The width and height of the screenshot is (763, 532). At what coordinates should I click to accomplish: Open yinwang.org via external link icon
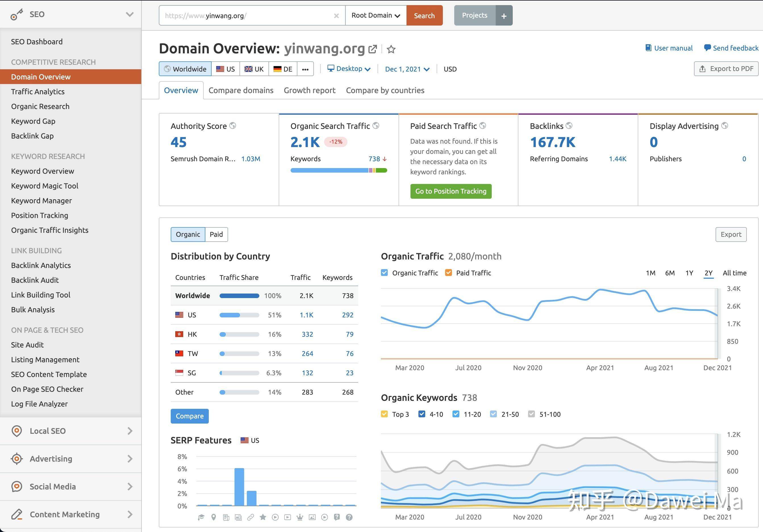click(x=373, y=49)
